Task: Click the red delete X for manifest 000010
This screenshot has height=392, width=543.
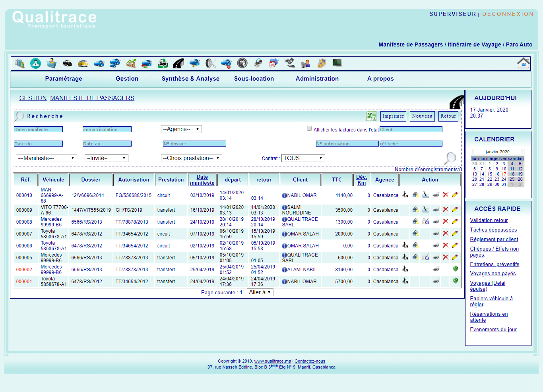Action: 445,195
